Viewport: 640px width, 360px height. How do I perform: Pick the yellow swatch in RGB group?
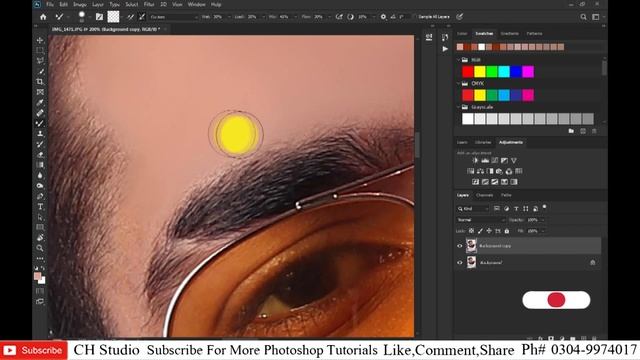click(480, 72)
